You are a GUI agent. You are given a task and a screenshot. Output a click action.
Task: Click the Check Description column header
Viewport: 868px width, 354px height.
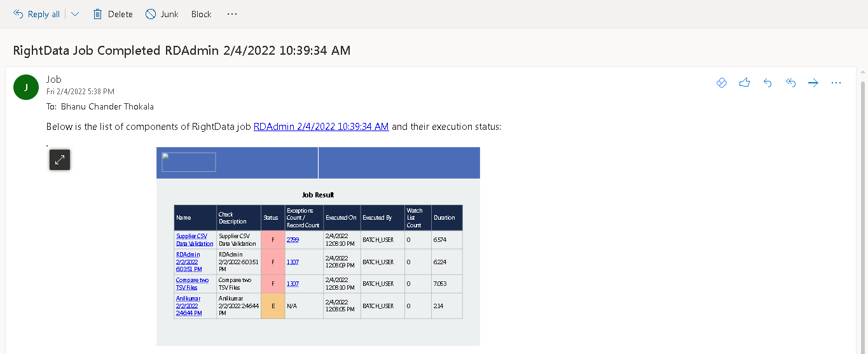pyautogui.click(x=238, y=218)
